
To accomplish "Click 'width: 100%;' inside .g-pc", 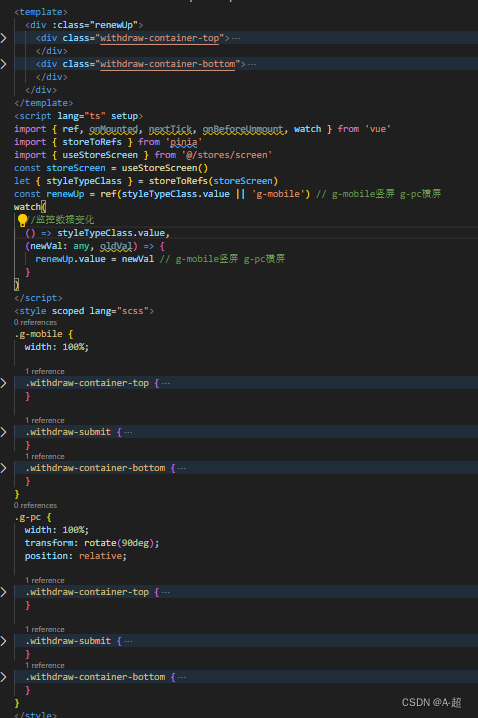I will tap(57, 530).
